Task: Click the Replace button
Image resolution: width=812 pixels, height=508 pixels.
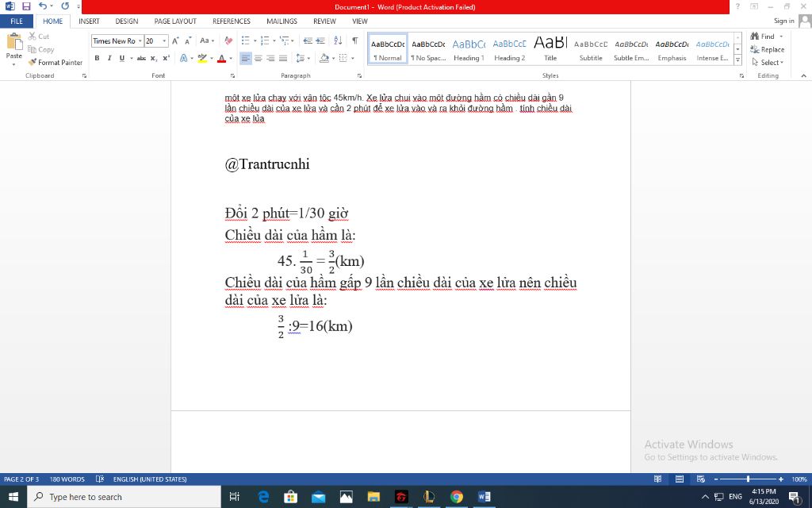Action: point(767,49)
